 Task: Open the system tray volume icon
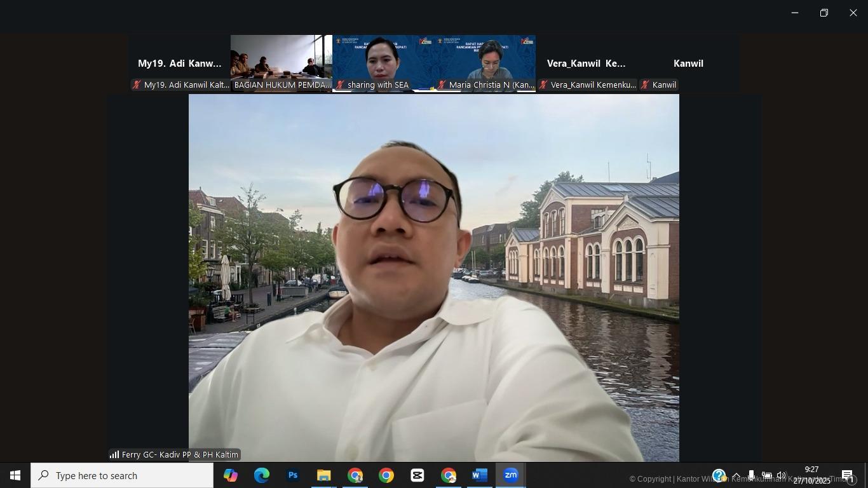coord(782,476)
